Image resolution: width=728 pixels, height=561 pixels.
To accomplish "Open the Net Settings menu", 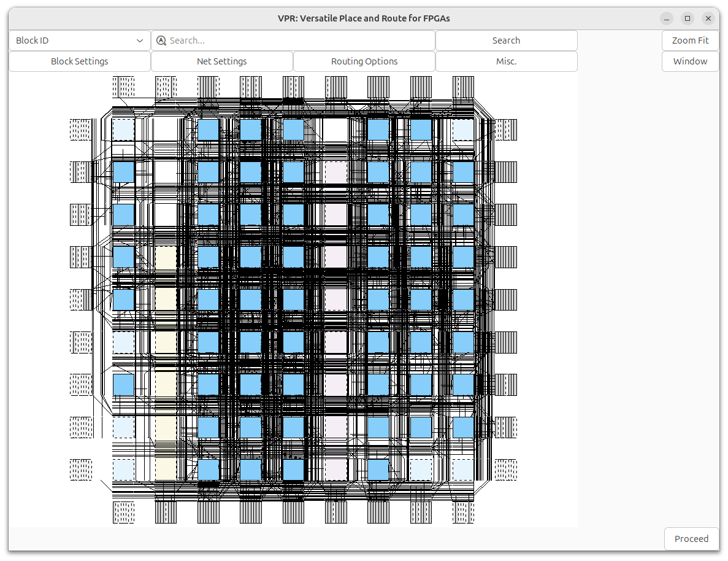I will click(222, 61).
